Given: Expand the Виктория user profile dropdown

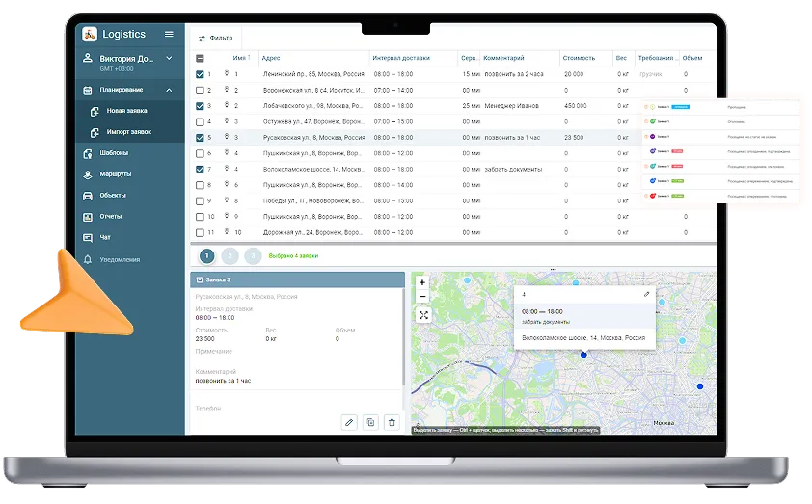Looking at the screenshot, I should [170, 58].
